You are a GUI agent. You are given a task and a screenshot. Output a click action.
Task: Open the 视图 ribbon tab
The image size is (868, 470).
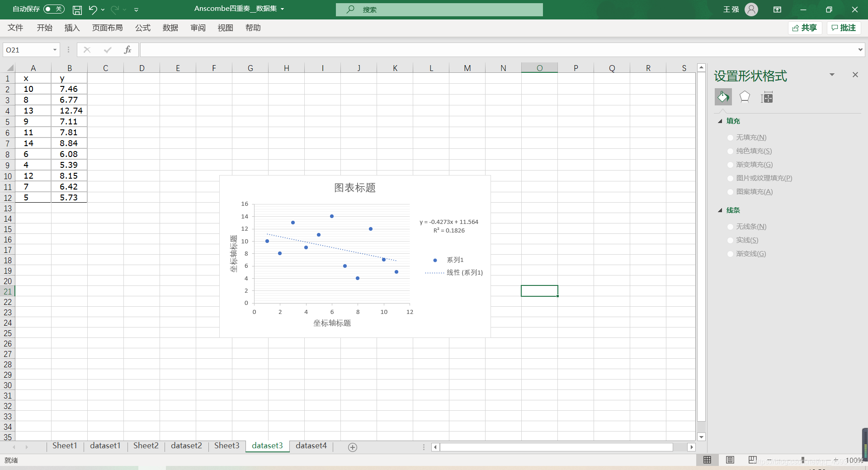[x=226, y=28]
